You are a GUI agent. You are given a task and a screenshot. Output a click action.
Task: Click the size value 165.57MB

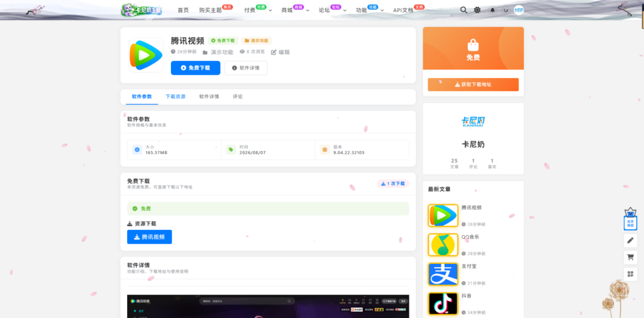(x=156, y=153)
